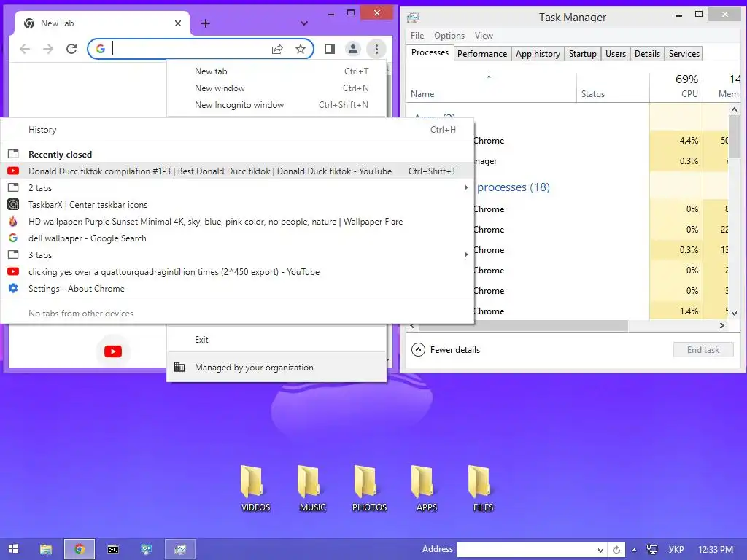Reopen the Donald Ducc tiktok compilation YouTube tab
This screenshot has height=560, width=747.
click(x=237, y=171)
